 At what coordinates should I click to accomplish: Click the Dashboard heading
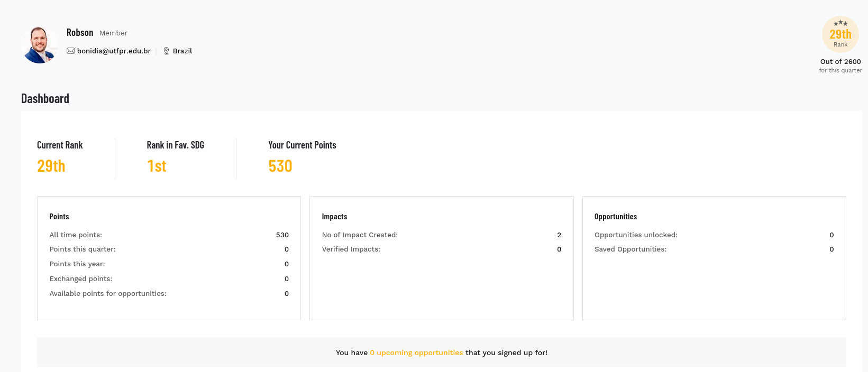(45, 99)
